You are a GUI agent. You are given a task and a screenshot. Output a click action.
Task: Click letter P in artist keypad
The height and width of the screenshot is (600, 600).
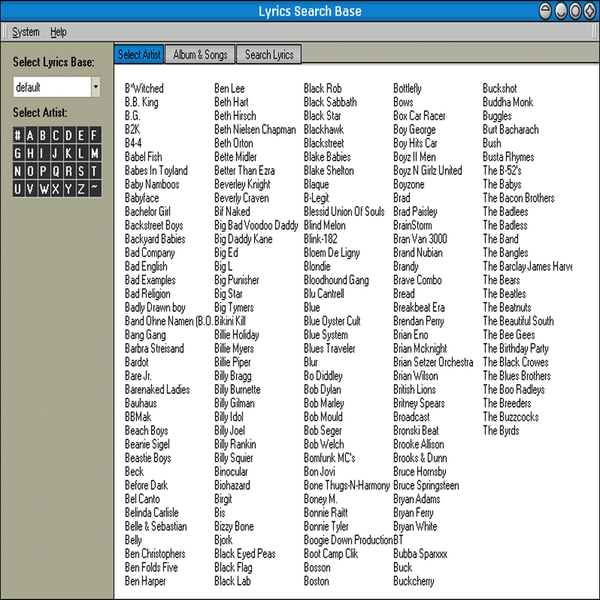(43, 171)
